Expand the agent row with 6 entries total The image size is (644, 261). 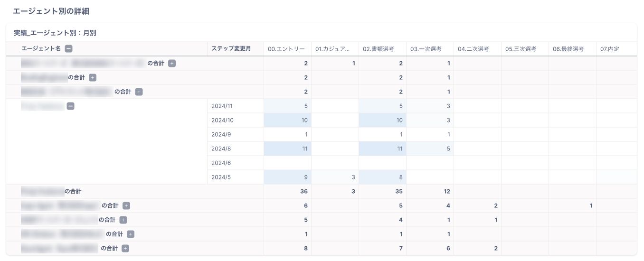tap(126, 205)
